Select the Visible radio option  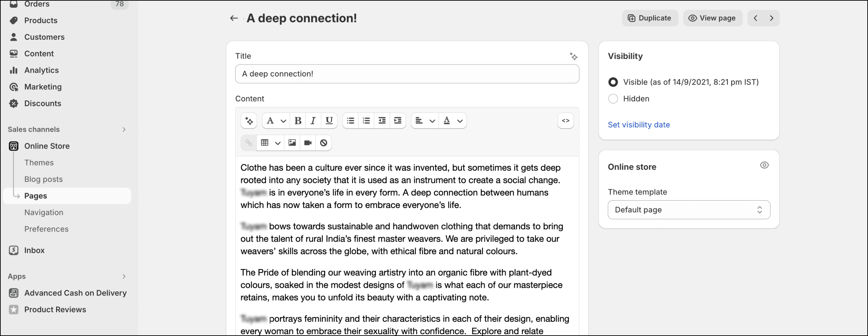pos(613,82)
